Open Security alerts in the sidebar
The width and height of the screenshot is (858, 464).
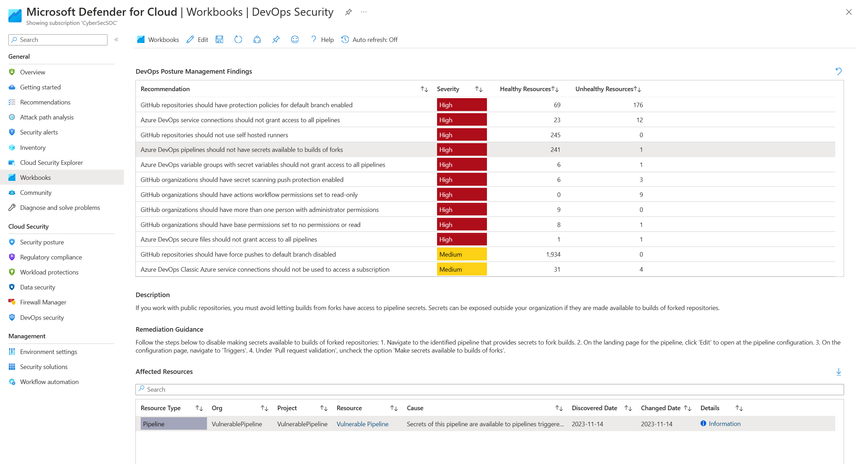point(38,132)
